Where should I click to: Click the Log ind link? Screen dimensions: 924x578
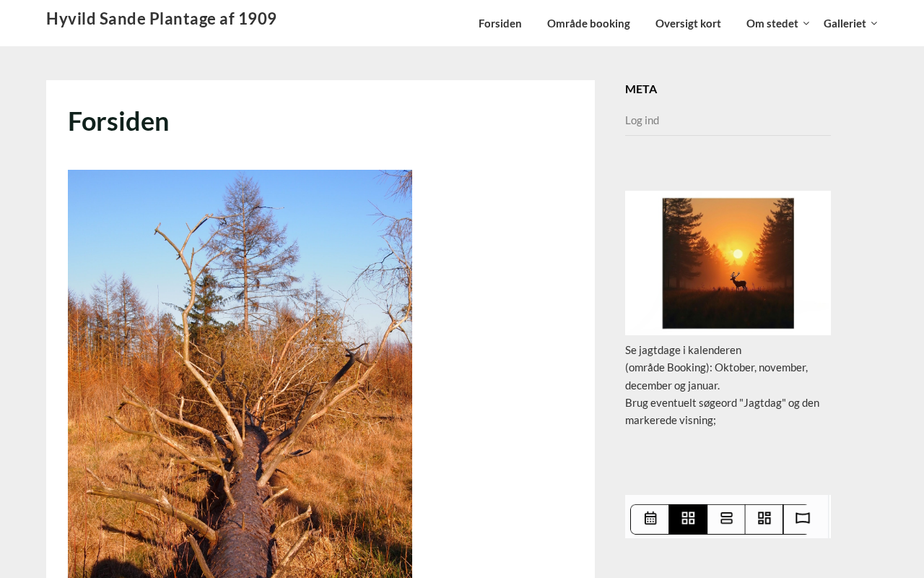(x=642, y=120)
